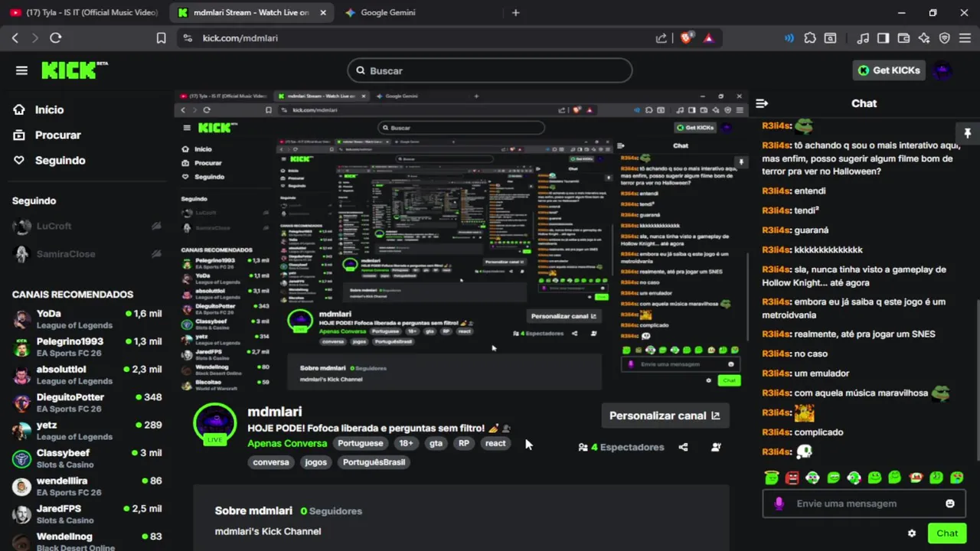Click the blue media casting waves icon
The height and width of the screenshot is (551, 980).
pyautogui.click(x=789, y=37)
